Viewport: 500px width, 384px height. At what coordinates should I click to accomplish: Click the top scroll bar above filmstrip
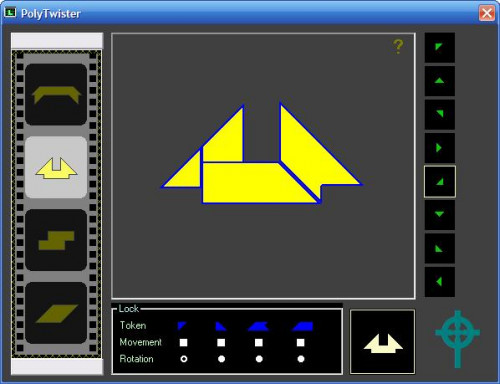coord(57,41)
